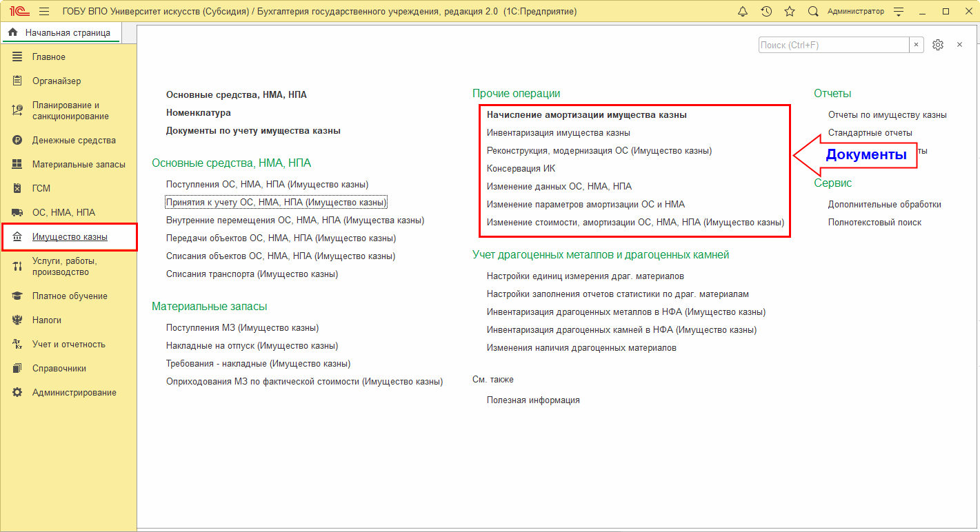Open Требования - накладные (Имущество казны)
This screenshot has height=532, width=980.
(x=259, y=364)
